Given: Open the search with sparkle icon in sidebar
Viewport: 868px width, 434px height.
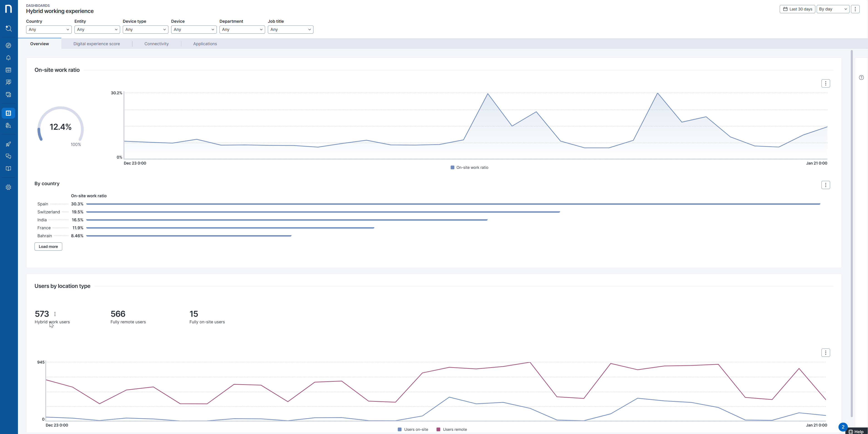Looking at the screenshot, I should click(9, 28).
